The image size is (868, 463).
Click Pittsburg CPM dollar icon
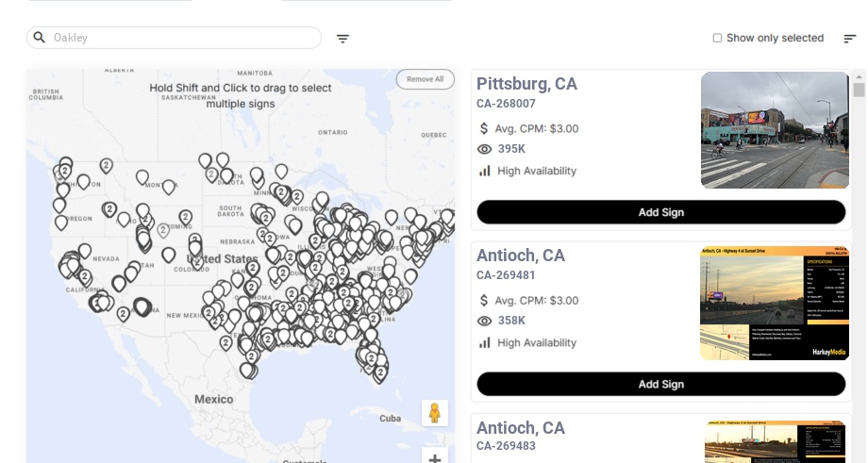(484, 128)
